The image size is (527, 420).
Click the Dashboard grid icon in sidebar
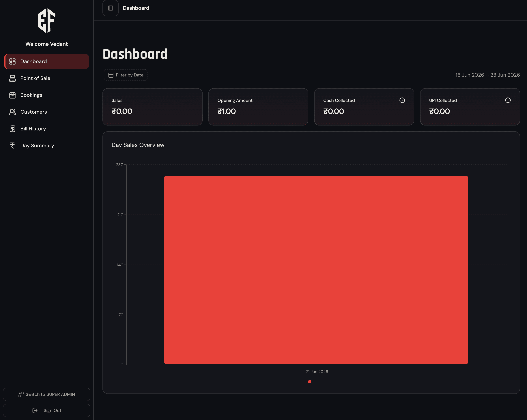click(x=12, y=61)
